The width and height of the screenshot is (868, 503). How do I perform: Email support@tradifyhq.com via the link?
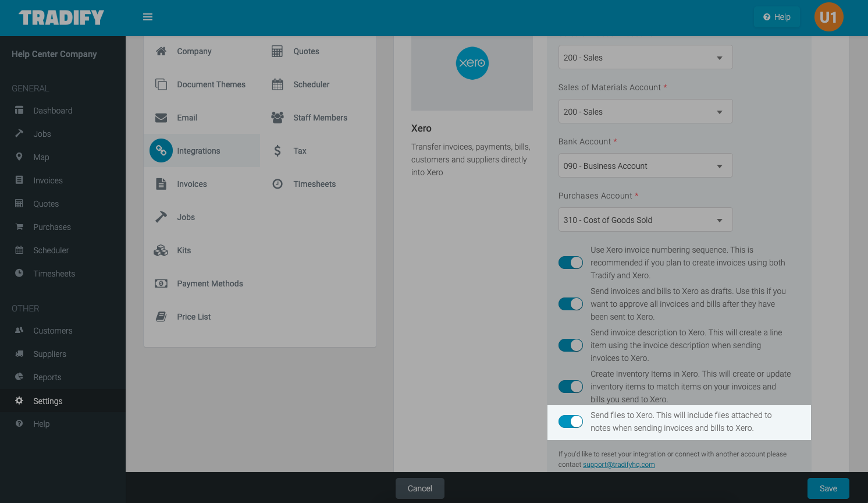pyautogui.click(x=618, y=464)
